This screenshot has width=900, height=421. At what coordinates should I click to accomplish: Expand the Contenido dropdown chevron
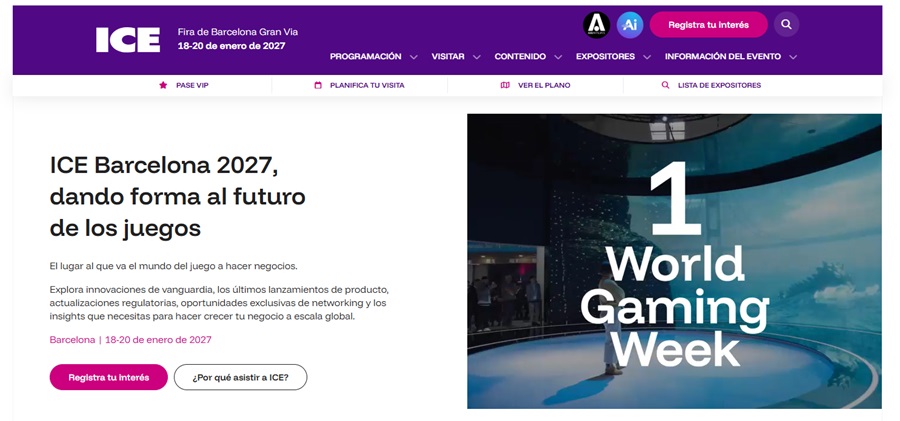coord(558,57)
